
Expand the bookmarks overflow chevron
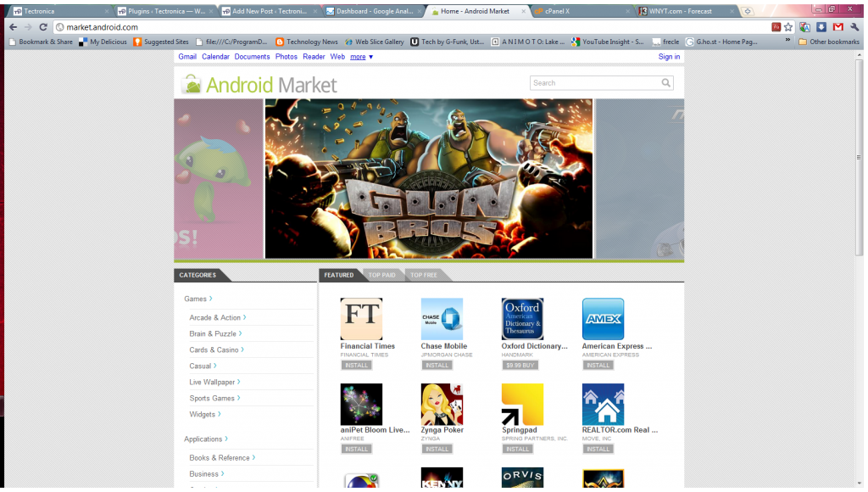tap(788, 42)
